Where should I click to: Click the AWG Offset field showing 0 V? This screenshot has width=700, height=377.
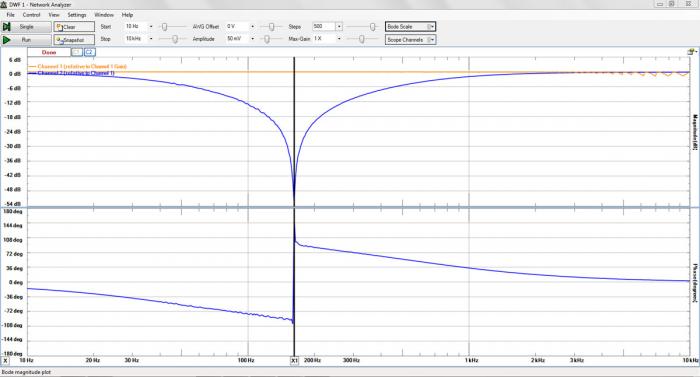click(x=238, y=26)
